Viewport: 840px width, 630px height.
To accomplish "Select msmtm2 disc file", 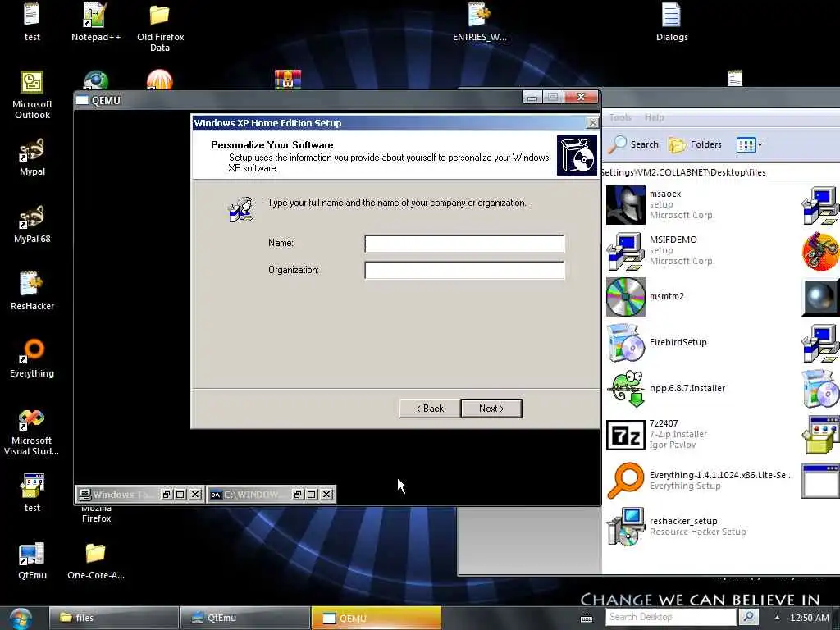I will [x=646, y=296].
